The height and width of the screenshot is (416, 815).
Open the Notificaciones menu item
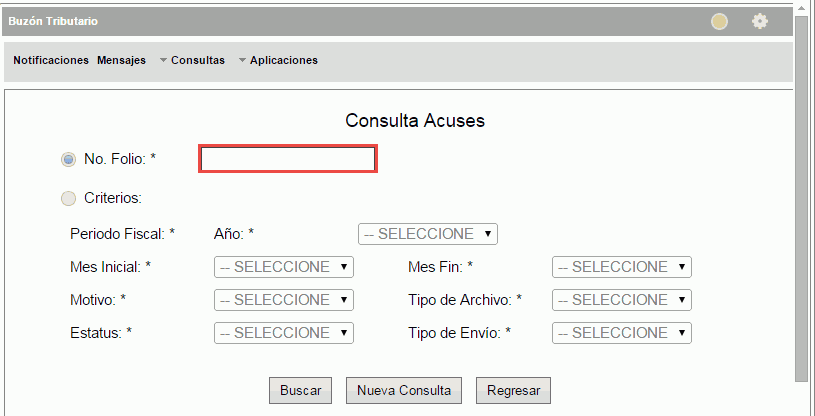pyautogui.click(x=51, y=60)
